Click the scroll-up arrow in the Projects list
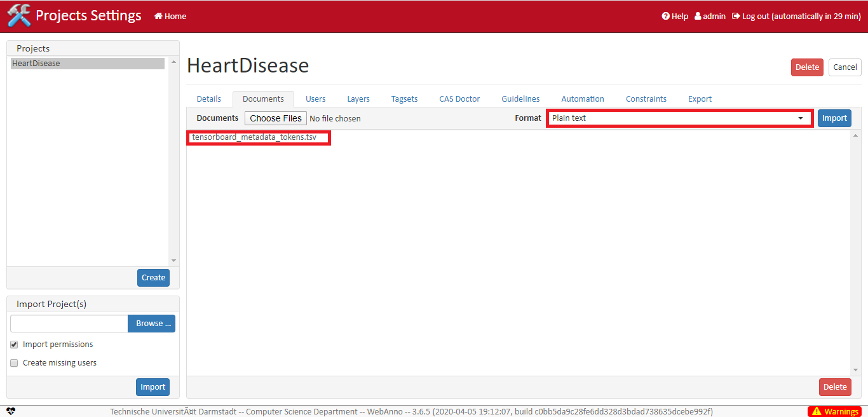This screenshot has width=868, height=417. click(x=173, y=61)
